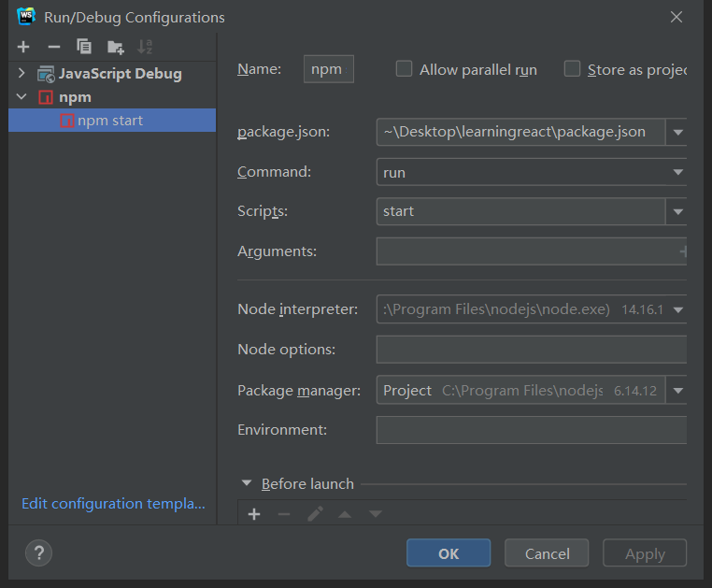Open the Scripts dropdown arrow
This screenshot has width=712, height=588.
[x=677, y=212]
